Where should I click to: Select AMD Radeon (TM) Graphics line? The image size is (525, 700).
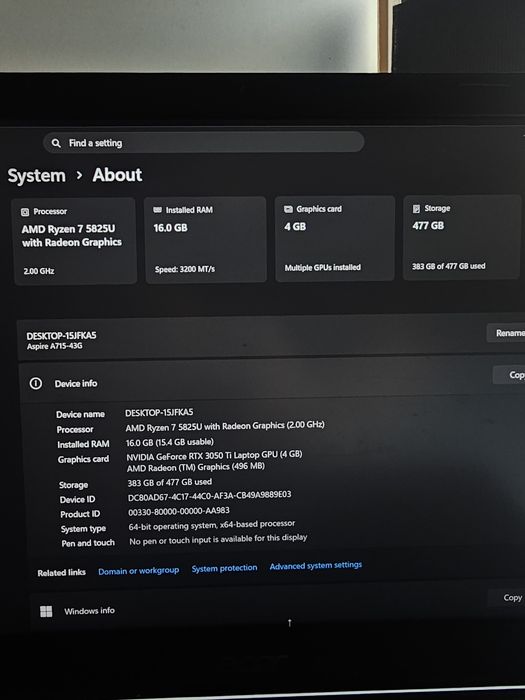(196, 467)
